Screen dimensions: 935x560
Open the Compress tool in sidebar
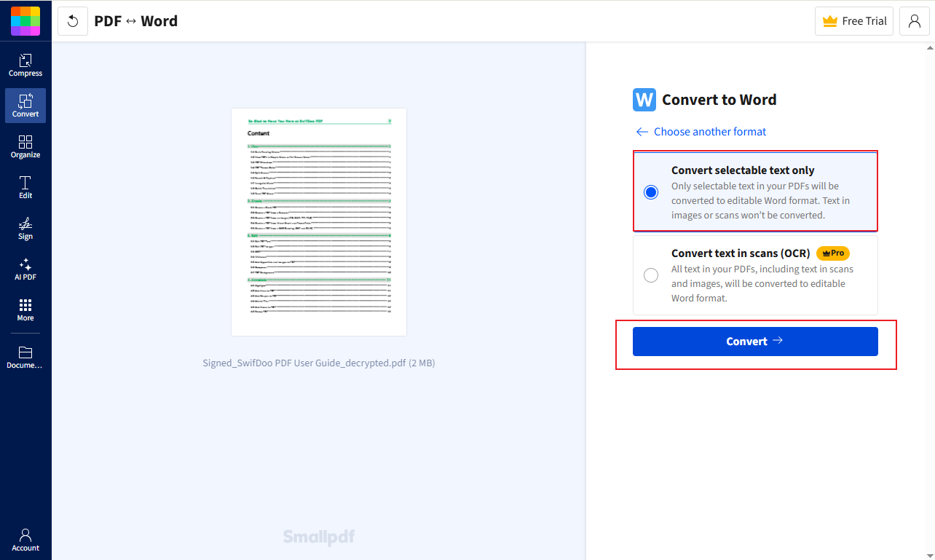click(25, 65)
